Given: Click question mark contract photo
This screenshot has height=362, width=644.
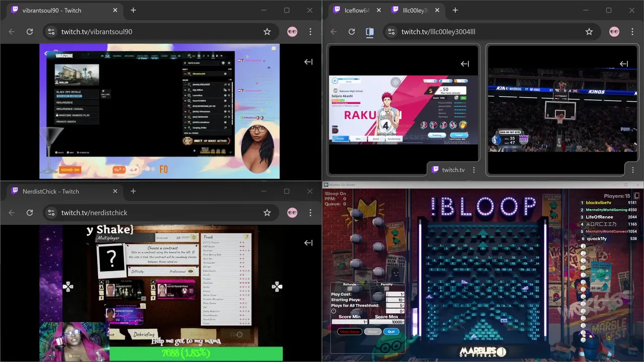Looking at the screenshot, I should [112, 261].
